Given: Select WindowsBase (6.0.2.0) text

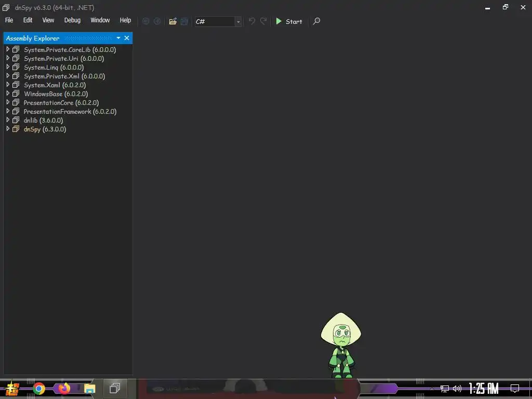Looking at the screenshot, I should (x=56, y=94).
